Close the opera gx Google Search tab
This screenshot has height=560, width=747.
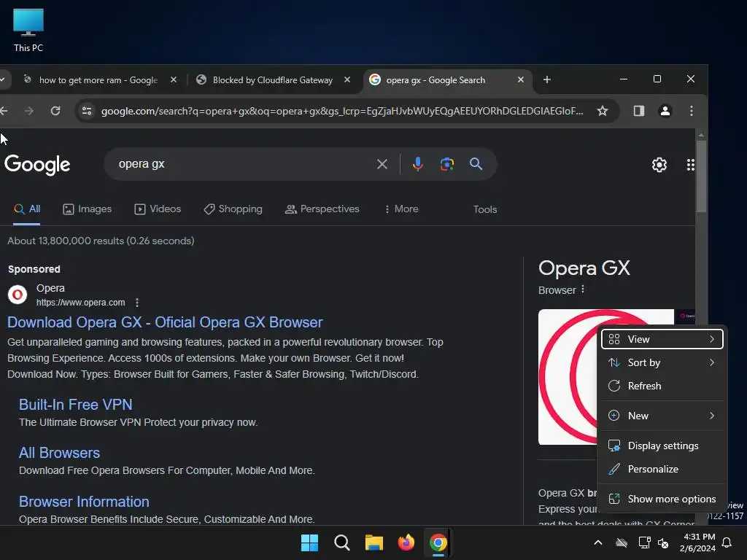(521, 80)
